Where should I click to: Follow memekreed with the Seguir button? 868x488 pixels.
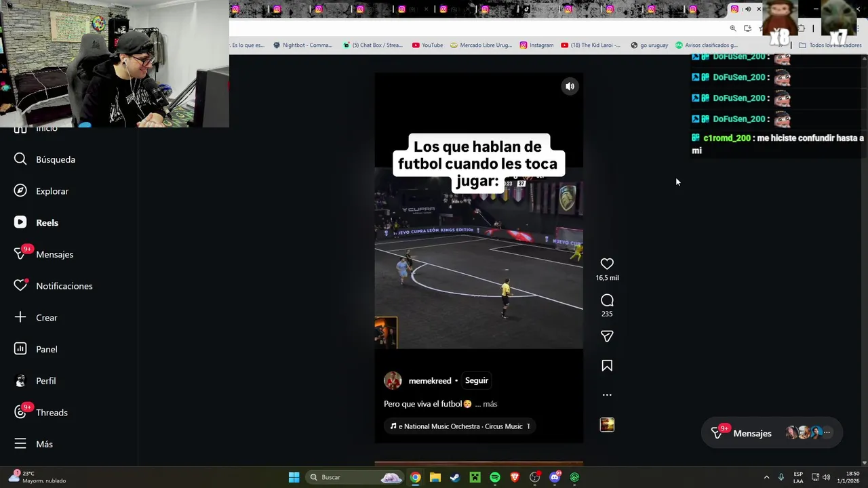pyautogui.click(x=477, y=380)
